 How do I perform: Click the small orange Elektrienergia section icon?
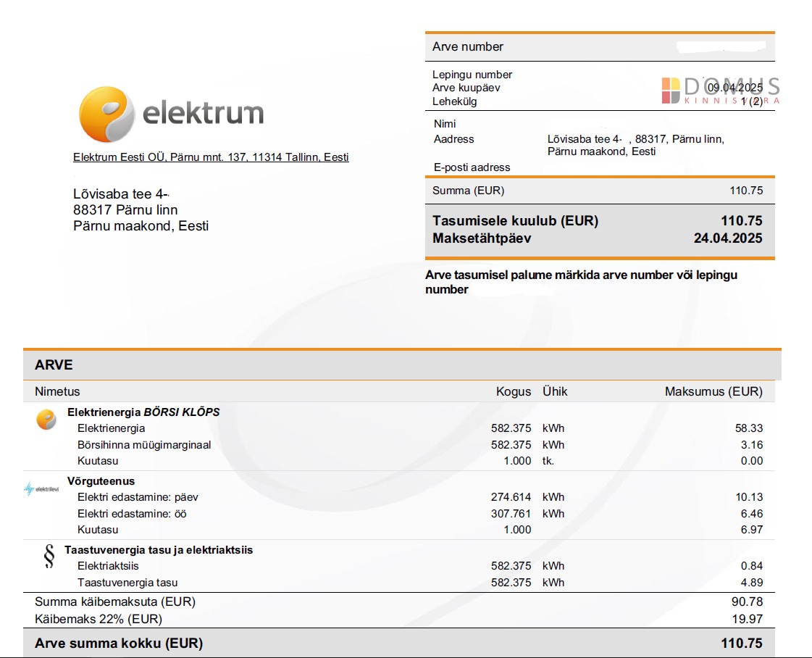[x=46, y=420]
